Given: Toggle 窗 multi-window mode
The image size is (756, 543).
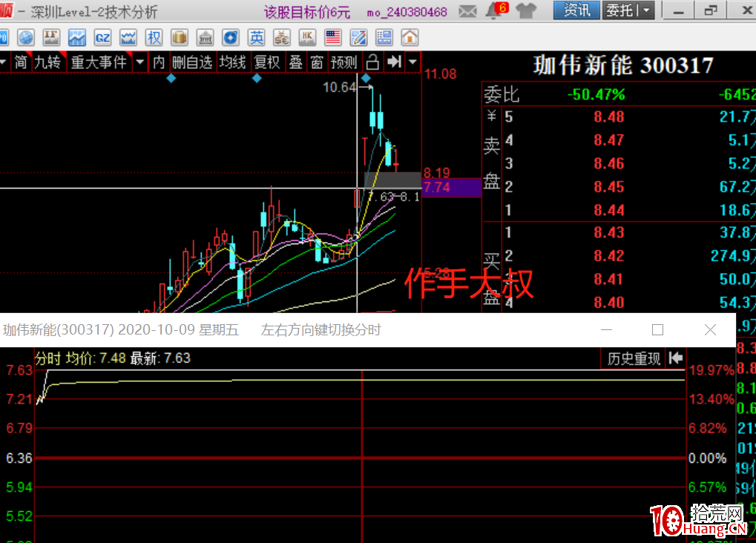Looking at the screenshot, I should (317, 62).
